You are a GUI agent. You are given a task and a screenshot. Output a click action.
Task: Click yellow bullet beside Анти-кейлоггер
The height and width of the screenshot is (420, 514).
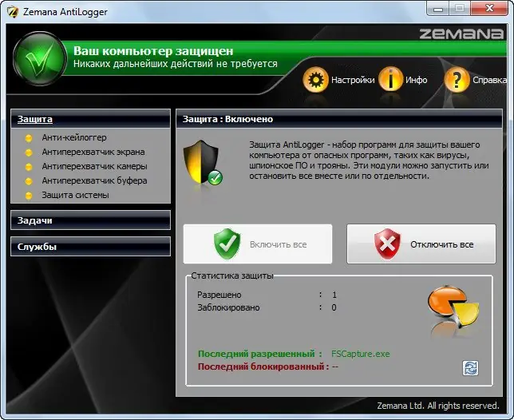coord(29,138)
